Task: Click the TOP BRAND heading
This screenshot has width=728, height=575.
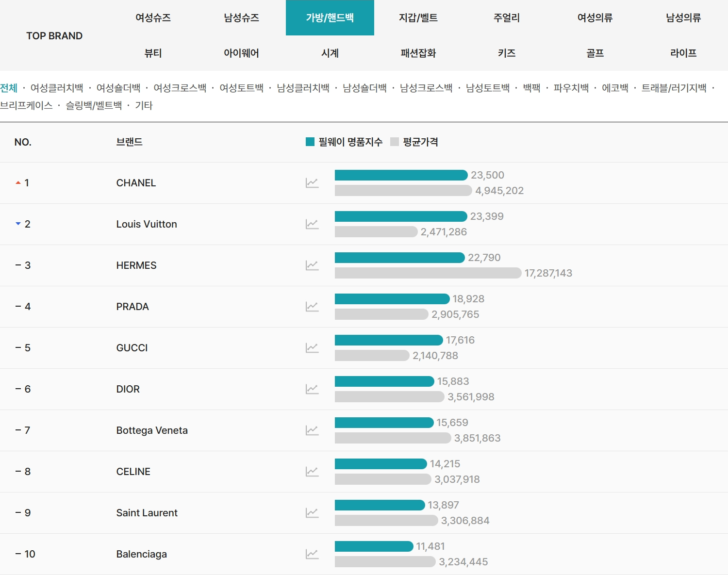Action: click(x=54, y=36)
